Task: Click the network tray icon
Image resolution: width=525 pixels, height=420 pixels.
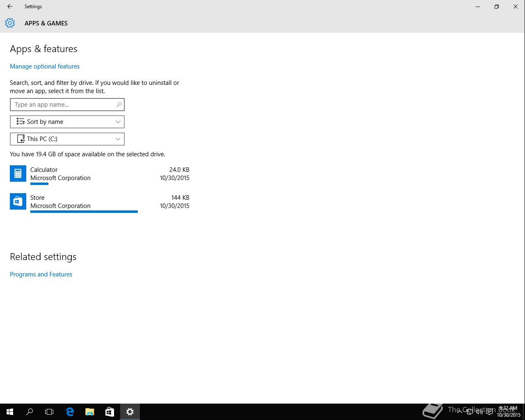Action: pyautogui.click(x=470, y=412)
